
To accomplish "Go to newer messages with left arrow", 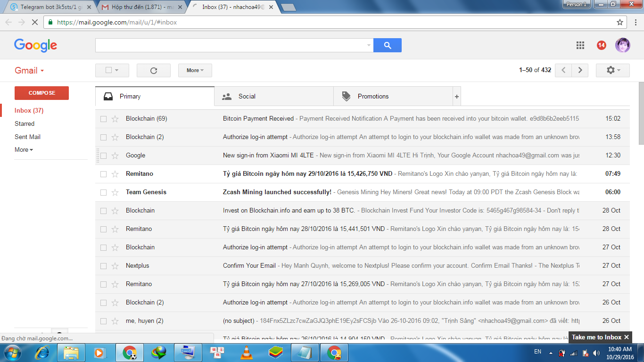I will (563, 70).
